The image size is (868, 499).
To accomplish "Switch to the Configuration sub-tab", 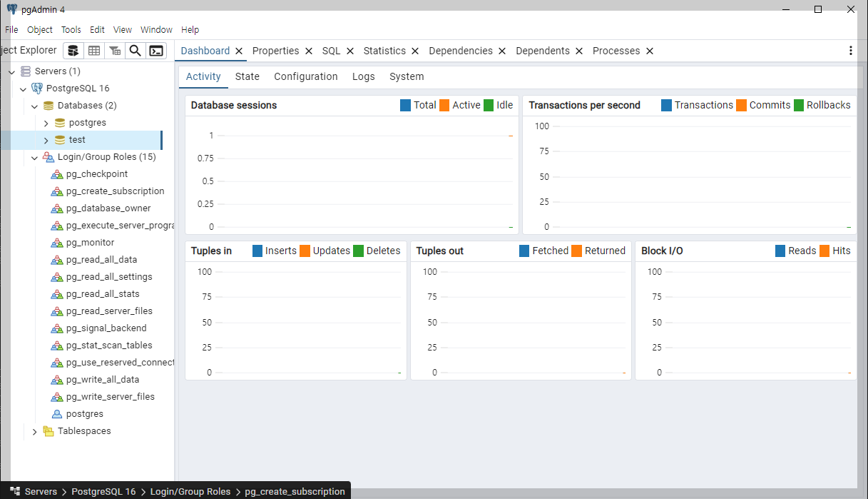I will click(x=306, y=76).
